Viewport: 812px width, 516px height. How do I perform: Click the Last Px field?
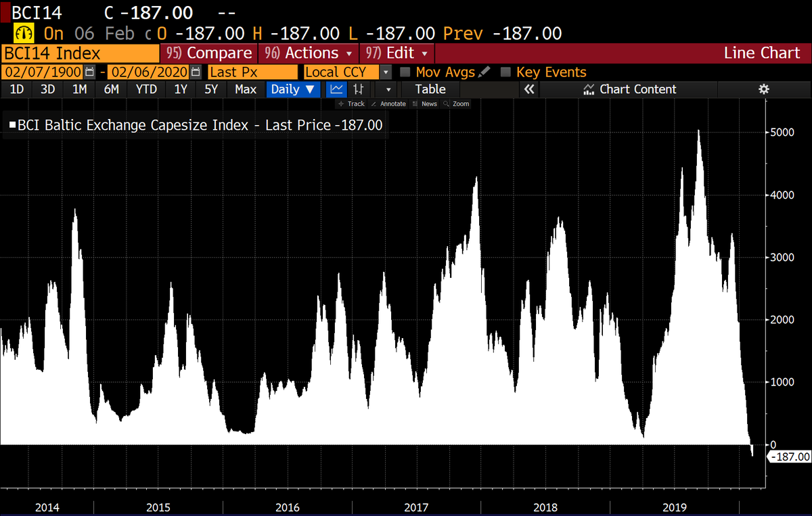tap(252, 72)
